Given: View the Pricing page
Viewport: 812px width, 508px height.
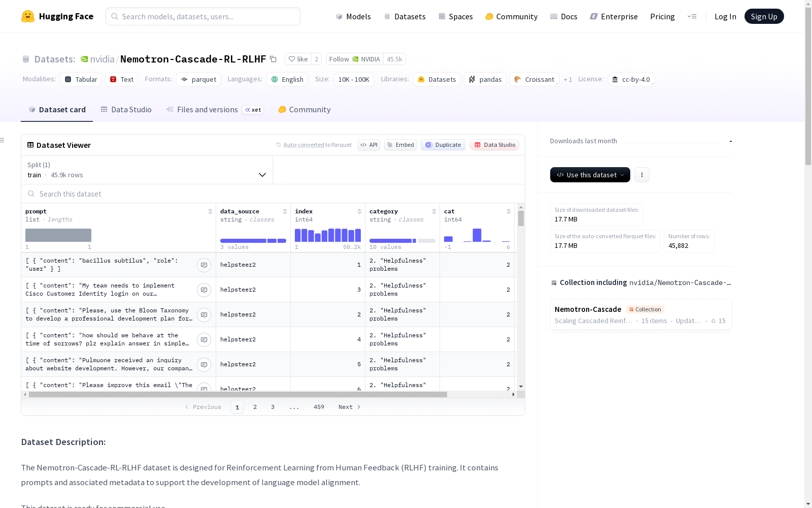Looking at the screenshot, I should tap(662, 16).
